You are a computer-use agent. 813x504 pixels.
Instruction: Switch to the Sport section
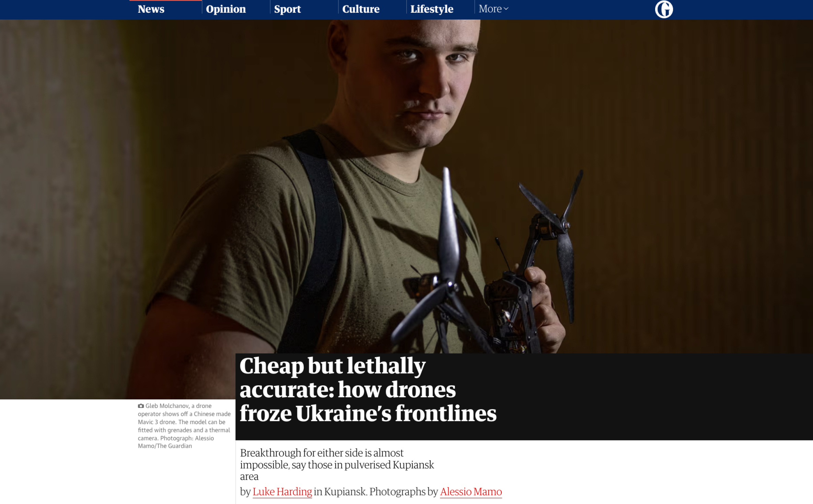287,9
